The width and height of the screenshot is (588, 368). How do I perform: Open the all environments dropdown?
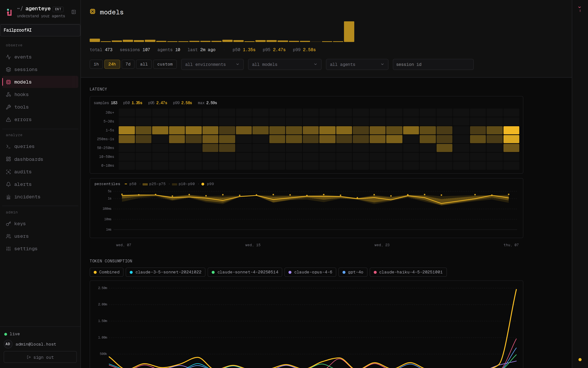[212, 65]
